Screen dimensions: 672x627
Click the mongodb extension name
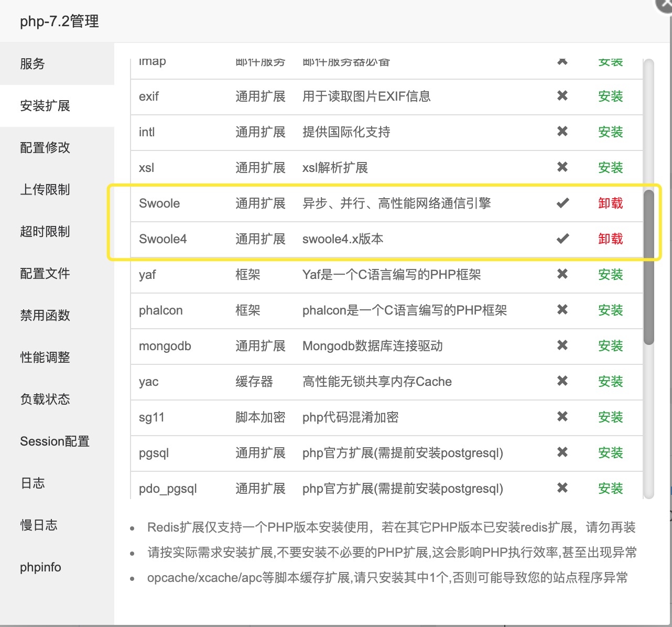(x=165, y=346)
